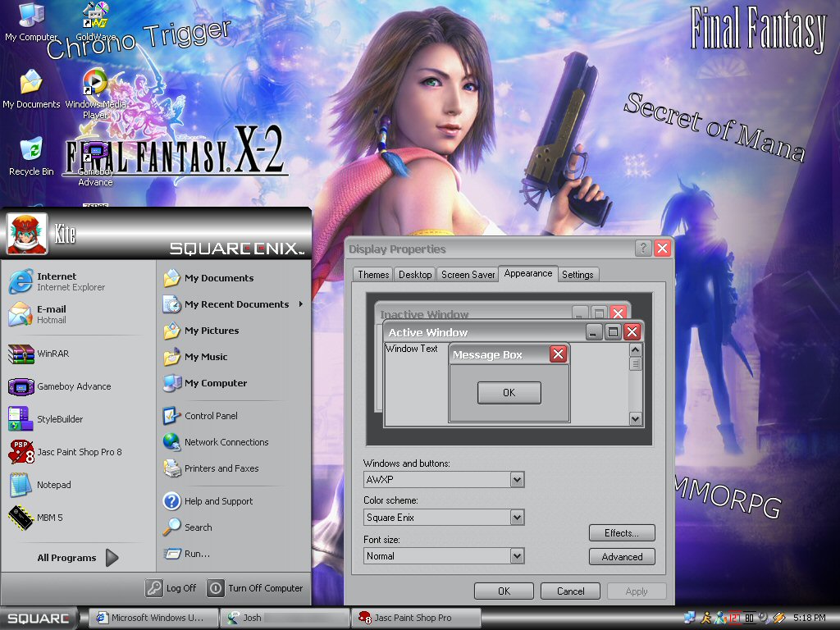Viewport: 840px width, 630px height.
Task: Click the Turn Off Computer button
Action: pyautogui.click(x=256, y=588)
